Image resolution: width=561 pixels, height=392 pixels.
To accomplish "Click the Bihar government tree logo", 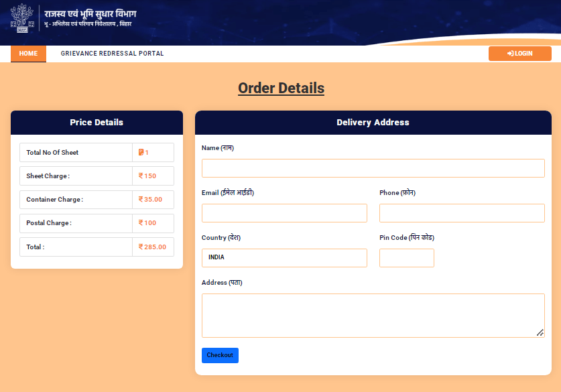I will pyautogui.click(x=22, y=18).
